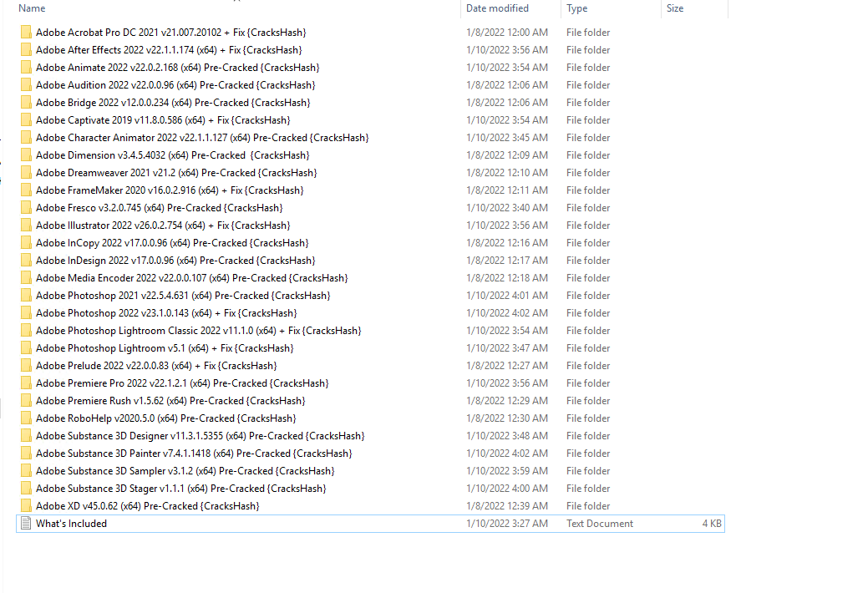The height and width of the screenshot is (593, 868).
Task: Click the Adobe Media Encoder 2022 folder icon
Action: click(x=26, y=278)
